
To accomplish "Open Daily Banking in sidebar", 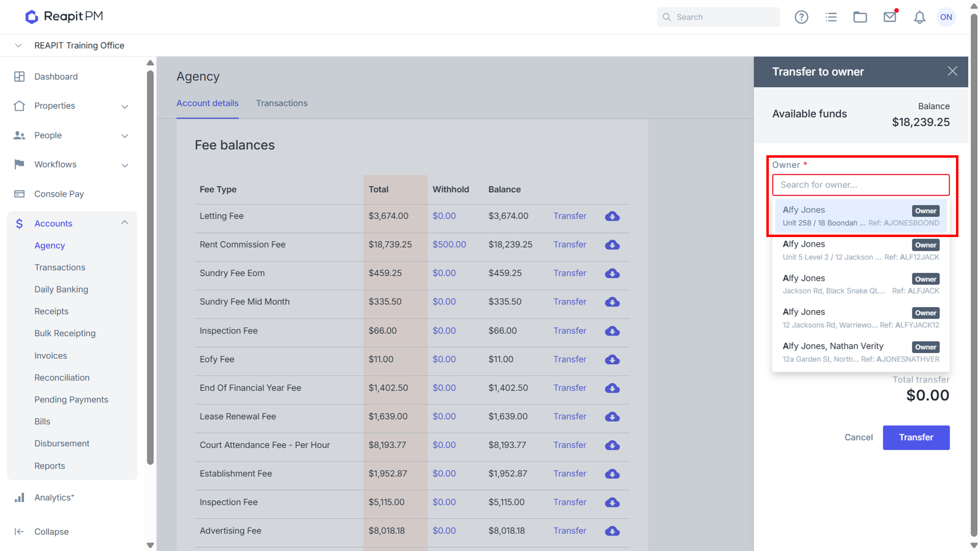I will (61, 289).
